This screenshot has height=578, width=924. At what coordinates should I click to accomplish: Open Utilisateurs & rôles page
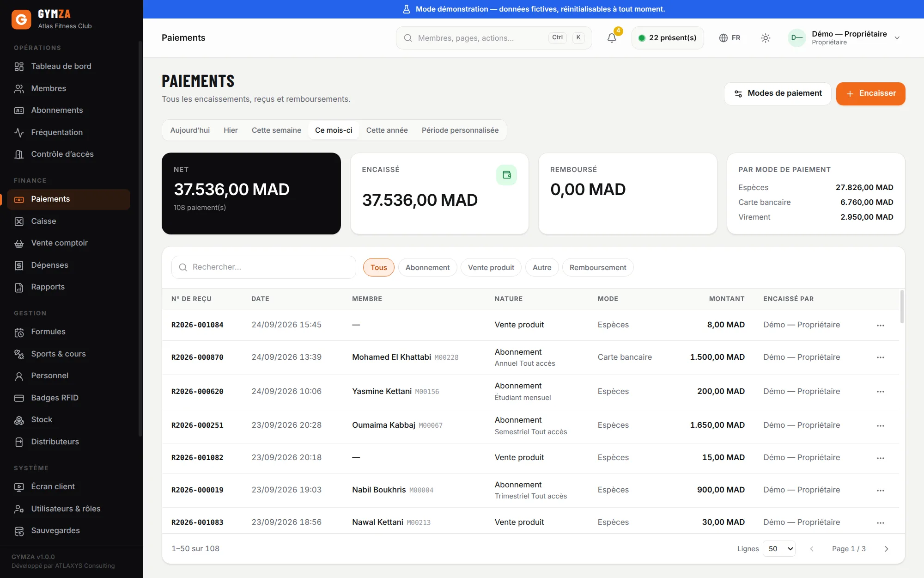(68, 509)
